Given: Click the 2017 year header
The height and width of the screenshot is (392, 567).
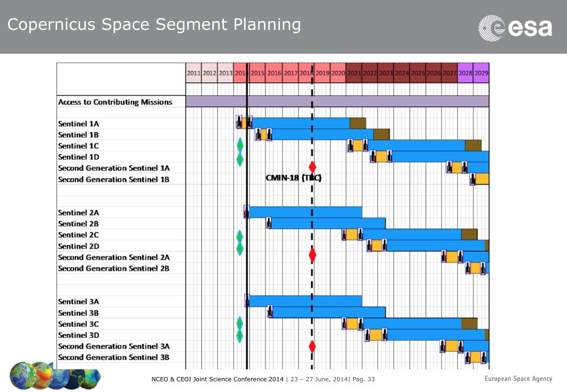Looking at the screenshot, I should [x=290, y=73].
